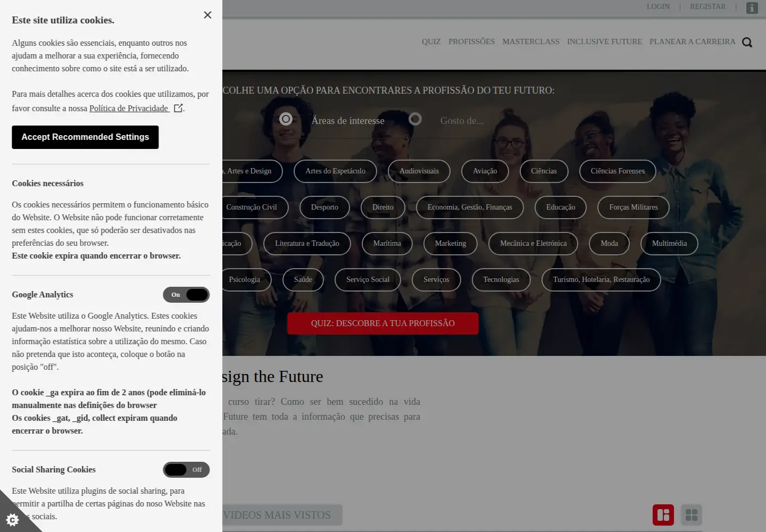
Task: Click the external link icon next to Política de Privacidade
Action: tap(178, 108)
